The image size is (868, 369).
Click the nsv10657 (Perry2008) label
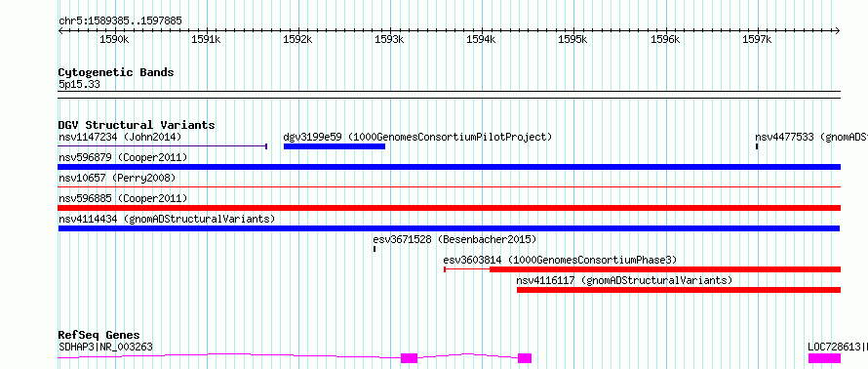[117, 178]
